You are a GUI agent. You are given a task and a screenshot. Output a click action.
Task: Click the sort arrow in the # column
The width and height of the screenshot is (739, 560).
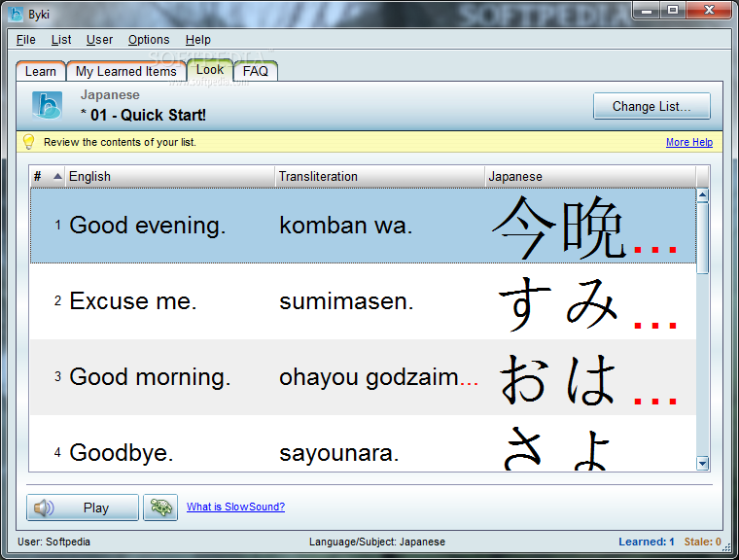(57, 176)
